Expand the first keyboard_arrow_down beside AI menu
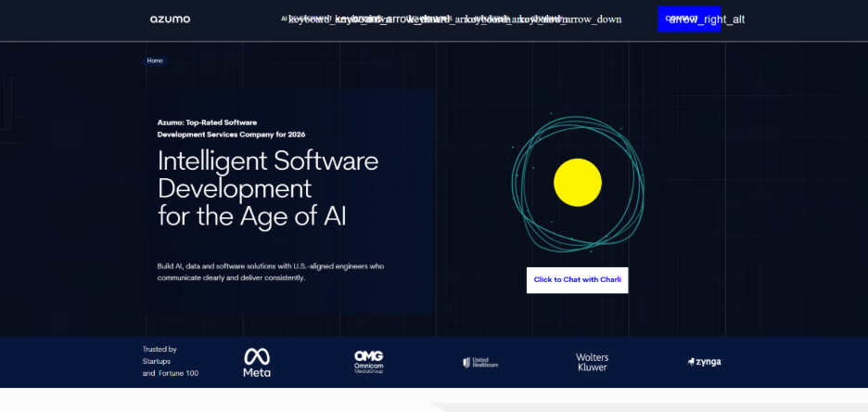The width and height of the screenshot is (868, 412). (310, 19)
